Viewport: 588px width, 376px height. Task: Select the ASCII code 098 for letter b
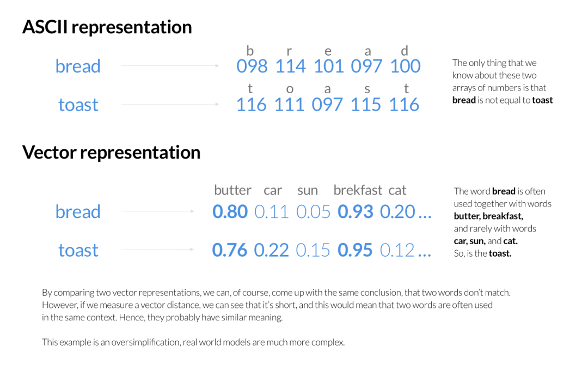252,66
